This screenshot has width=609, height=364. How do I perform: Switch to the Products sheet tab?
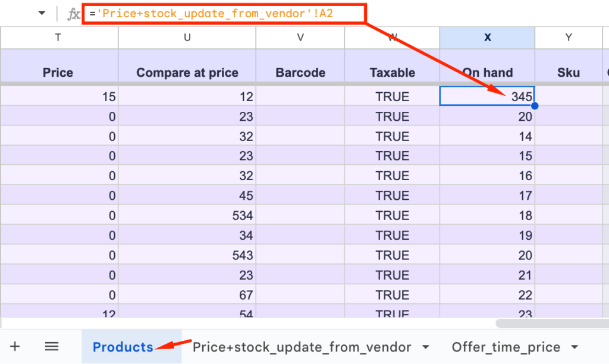(x=123, y=347)
